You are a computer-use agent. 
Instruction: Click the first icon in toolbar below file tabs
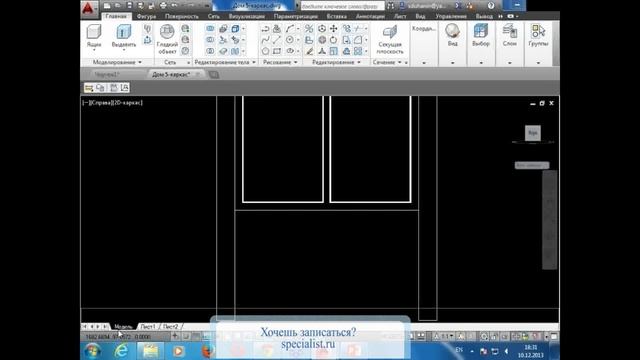tap(89, 88)
